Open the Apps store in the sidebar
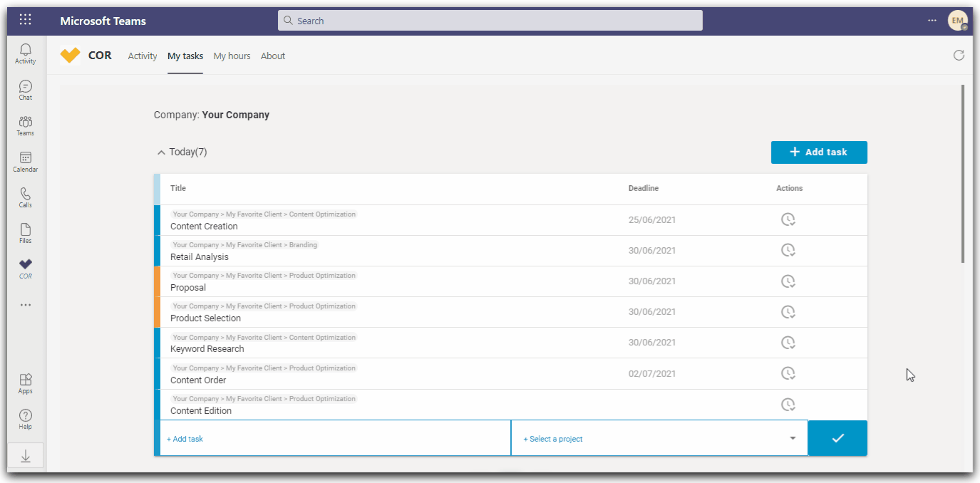The height and width of the screenshot is (483, 980). [26, 384]
